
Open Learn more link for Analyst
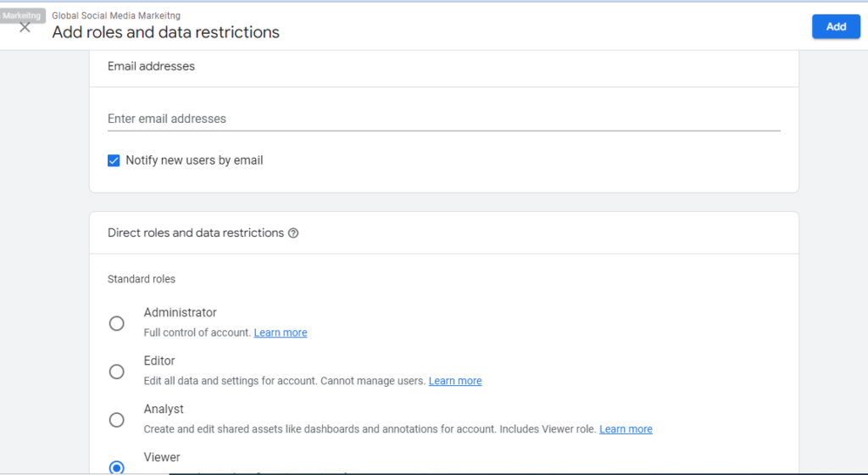click(626, 429)
